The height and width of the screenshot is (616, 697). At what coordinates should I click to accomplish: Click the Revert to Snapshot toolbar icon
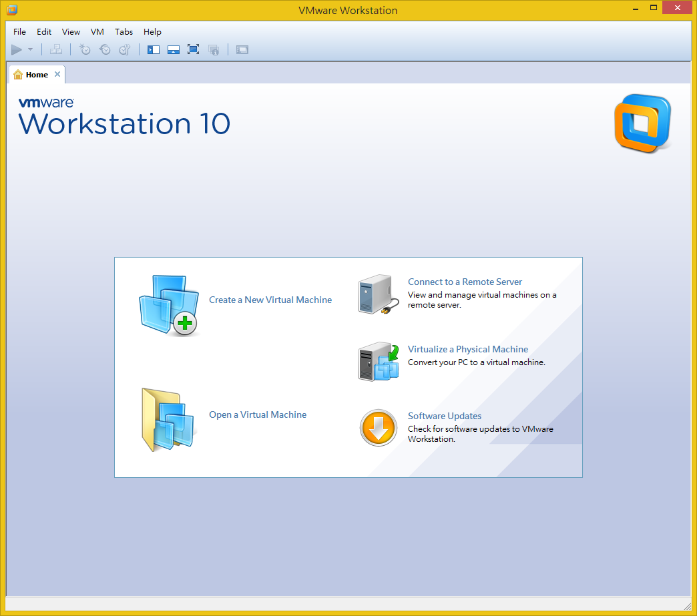coord(105,49)
